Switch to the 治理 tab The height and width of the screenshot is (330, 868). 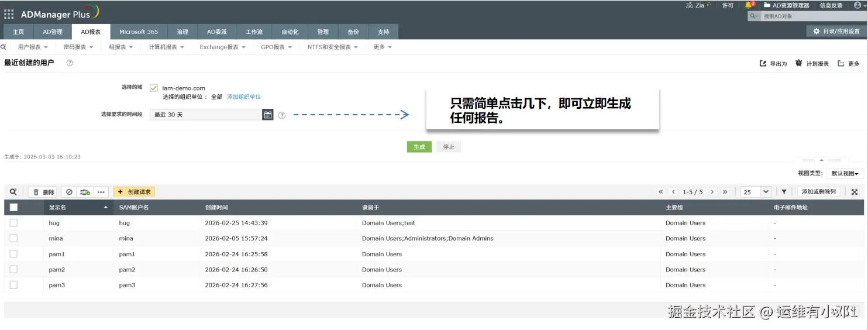pyautogui.click(x=183, y=32)
